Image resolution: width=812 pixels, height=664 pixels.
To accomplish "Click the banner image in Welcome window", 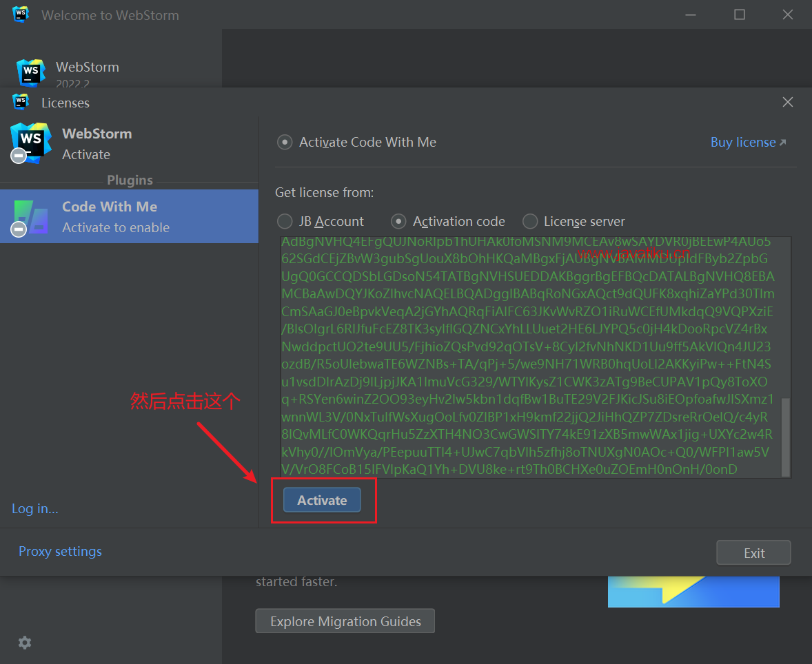I will tap(693, 592).
